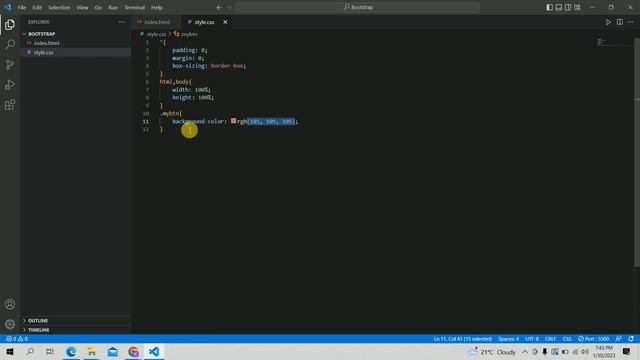640x360 pixels.
Task: Click the style.css breadcrumb item
Action: tap(156, 34)
